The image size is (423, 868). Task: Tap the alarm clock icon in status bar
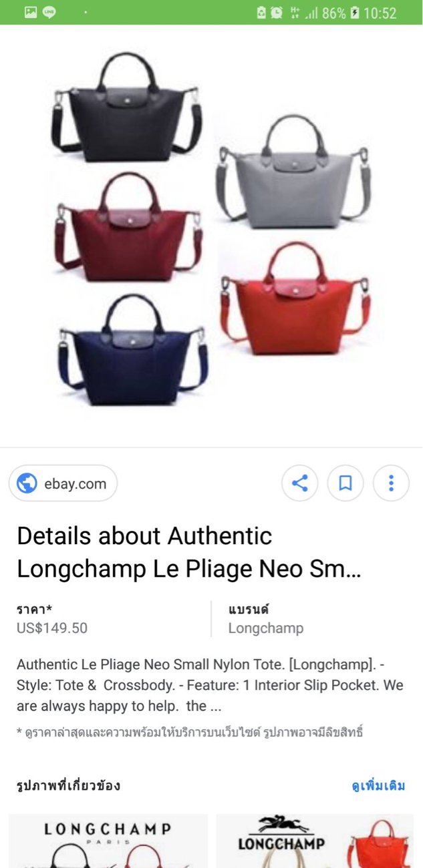[276, 13]
